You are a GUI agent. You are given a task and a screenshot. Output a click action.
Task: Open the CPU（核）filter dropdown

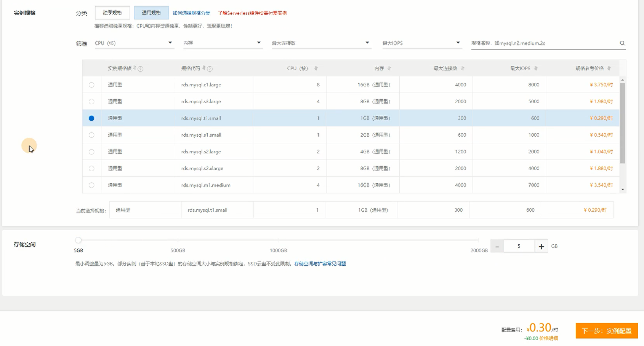tap(134, 43)
